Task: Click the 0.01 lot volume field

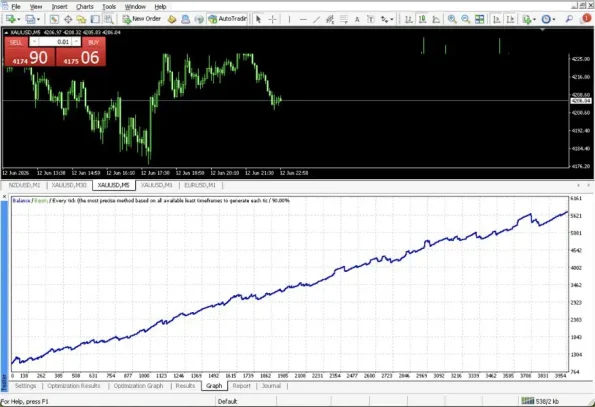Action: 55,42
